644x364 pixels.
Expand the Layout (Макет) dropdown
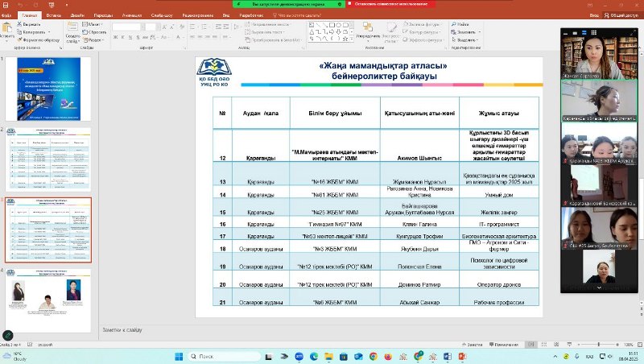94,24
